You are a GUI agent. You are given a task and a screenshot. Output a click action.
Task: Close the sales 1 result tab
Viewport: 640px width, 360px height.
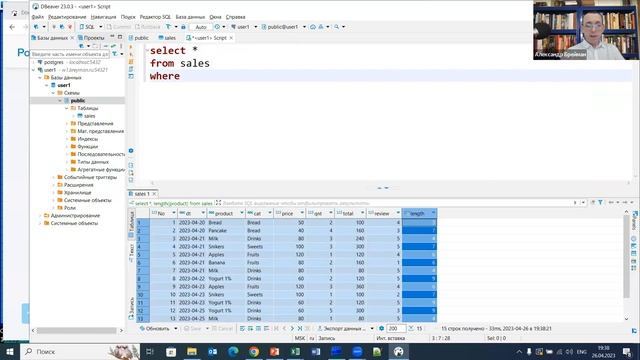(154, 193)
